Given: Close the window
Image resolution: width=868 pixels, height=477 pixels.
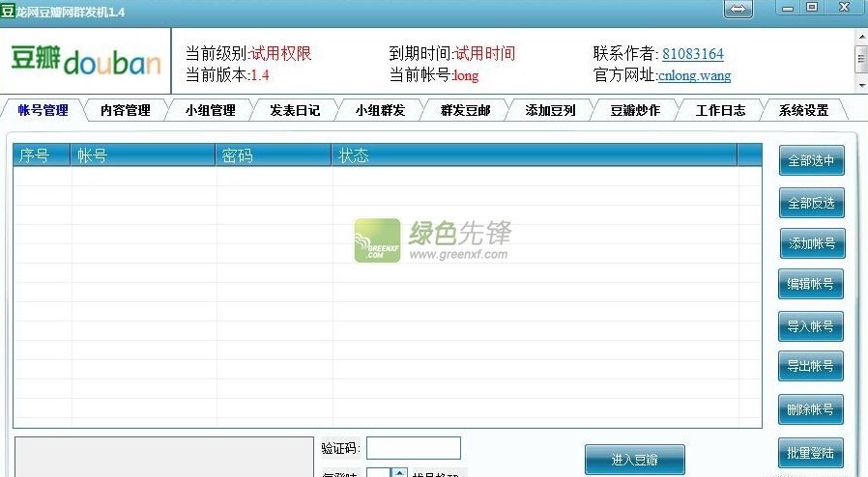Looking at the screenshot, I should pyautogui.click(x=844, y=8).
